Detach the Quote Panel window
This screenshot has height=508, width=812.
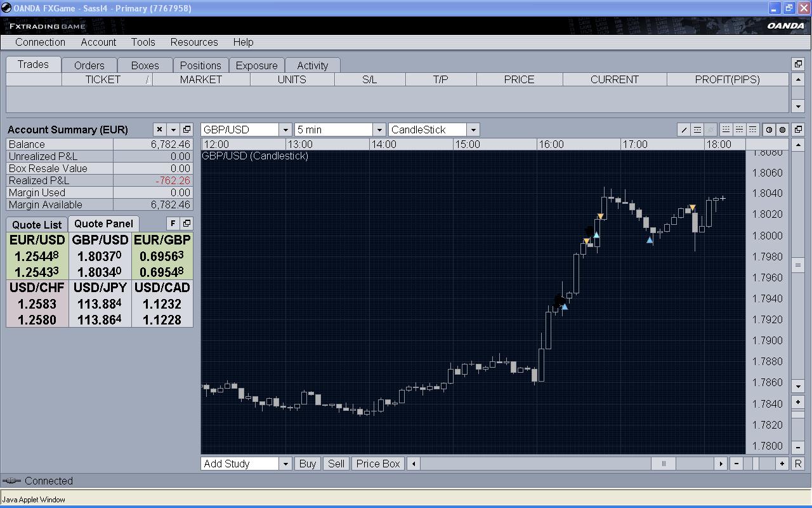tap(187, 224)
